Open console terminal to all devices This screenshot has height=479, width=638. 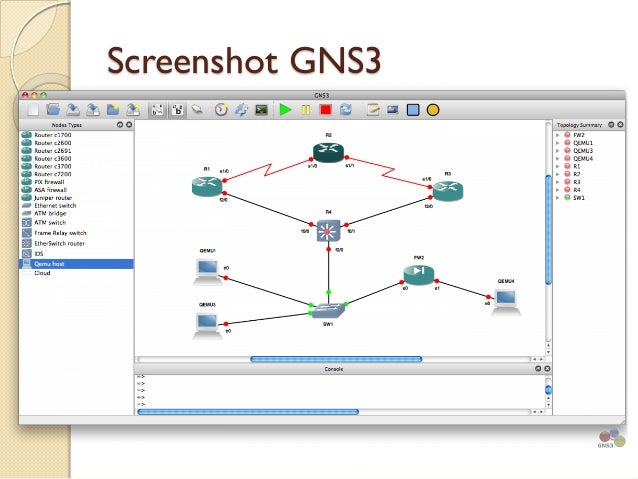pos(261,109)
